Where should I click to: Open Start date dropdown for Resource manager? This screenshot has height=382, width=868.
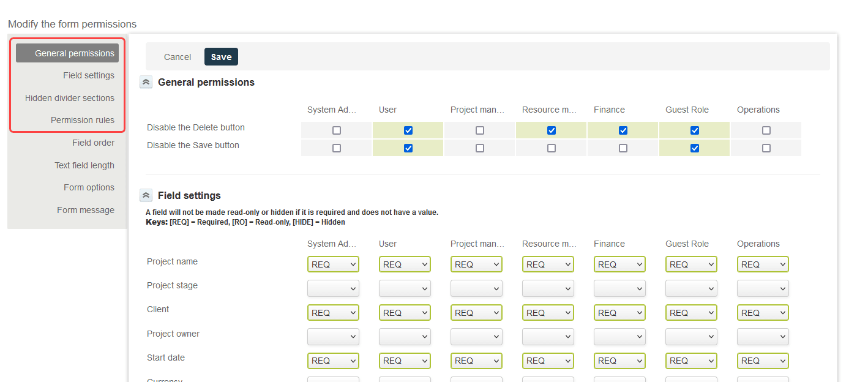pyautogui.click(x=548, y=361)
